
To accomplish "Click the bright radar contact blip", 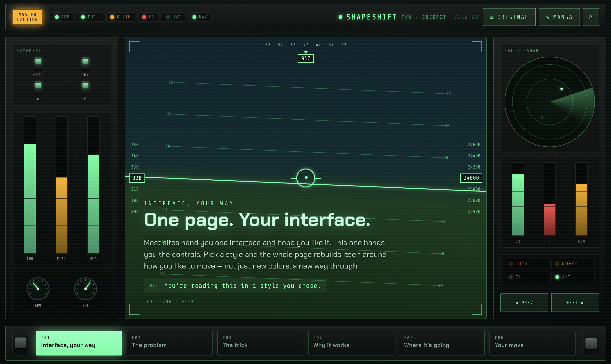I will pos(561,89).
